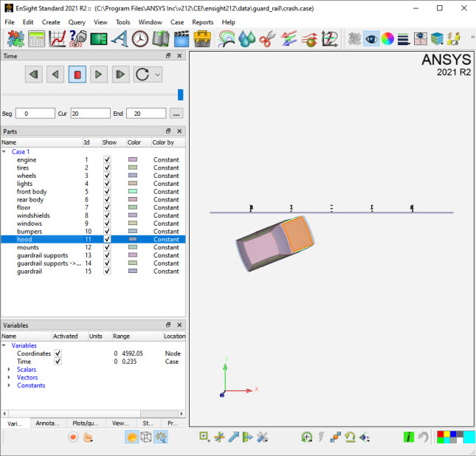Screen dimensions: 476x456
Task: Select the pick hand tool icon
Action: 88,437
